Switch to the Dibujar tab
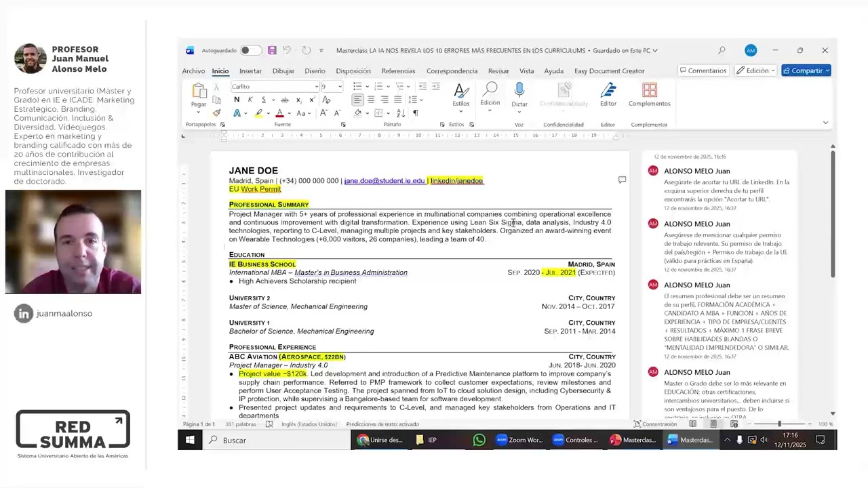Screen dimensions: 868x488 (x=283, y=70)
